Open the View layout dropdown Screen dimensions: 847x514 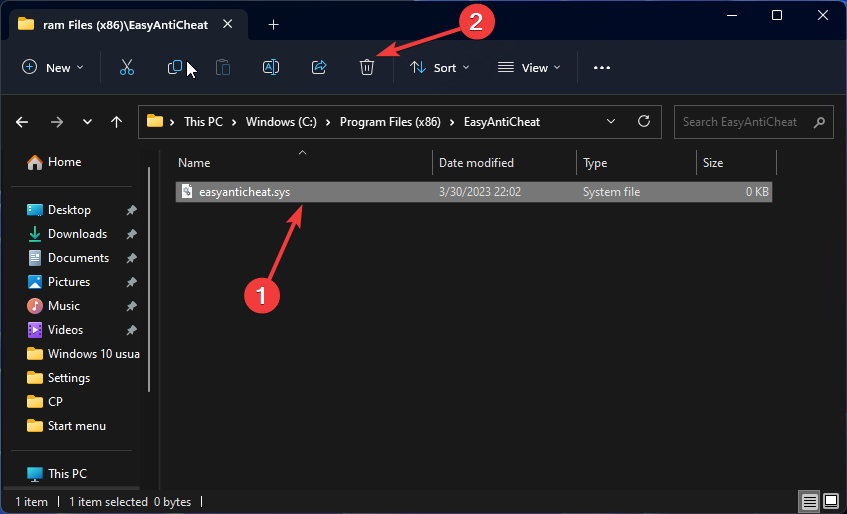click(x=529, y=67)
